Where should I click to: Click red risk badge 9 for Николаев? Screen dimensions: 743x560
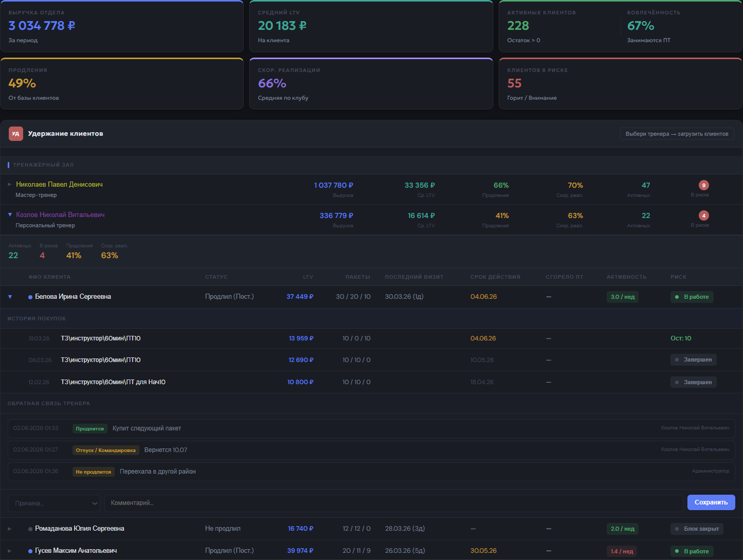coord(704,185)
